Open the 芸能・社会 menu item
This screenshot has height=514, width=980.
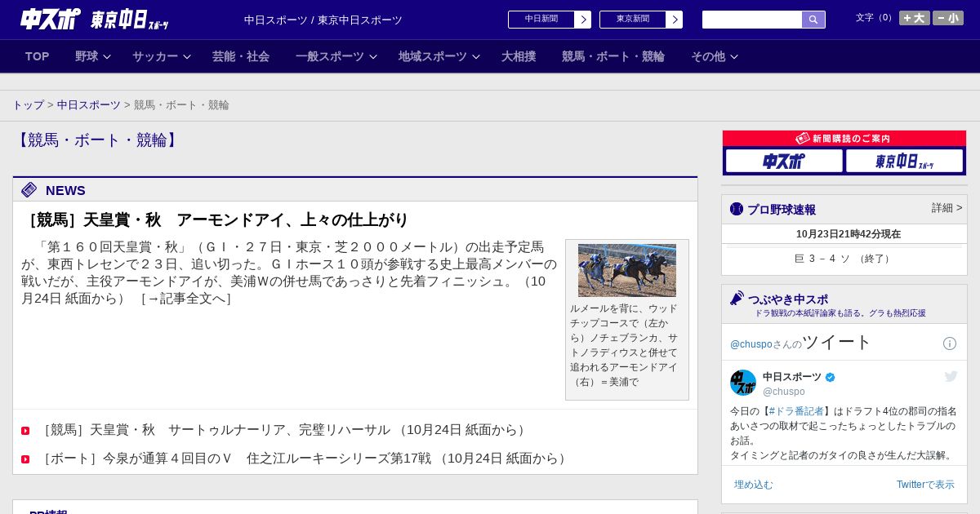tap(241, 56)
